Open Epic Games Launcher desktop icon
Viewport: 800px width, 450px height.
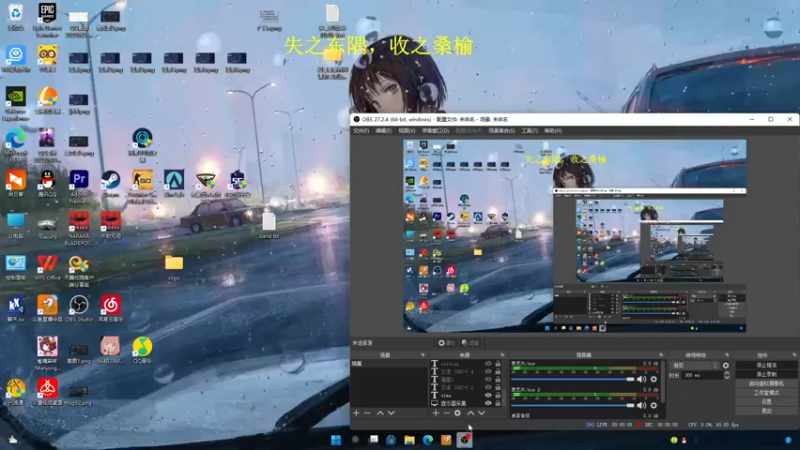pyautogui.click(x=47, y=19)
